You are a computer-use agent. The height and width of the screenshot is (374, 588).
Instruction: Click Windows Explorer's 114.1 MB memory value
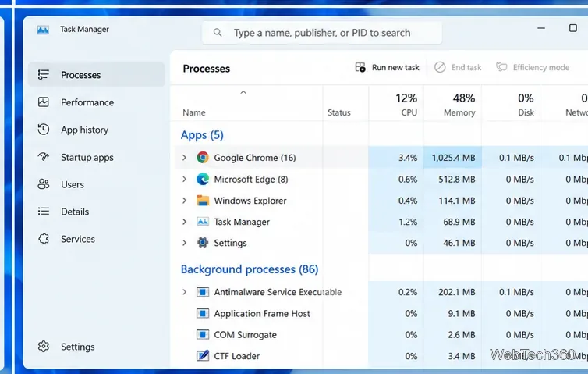tap(457, 201)
